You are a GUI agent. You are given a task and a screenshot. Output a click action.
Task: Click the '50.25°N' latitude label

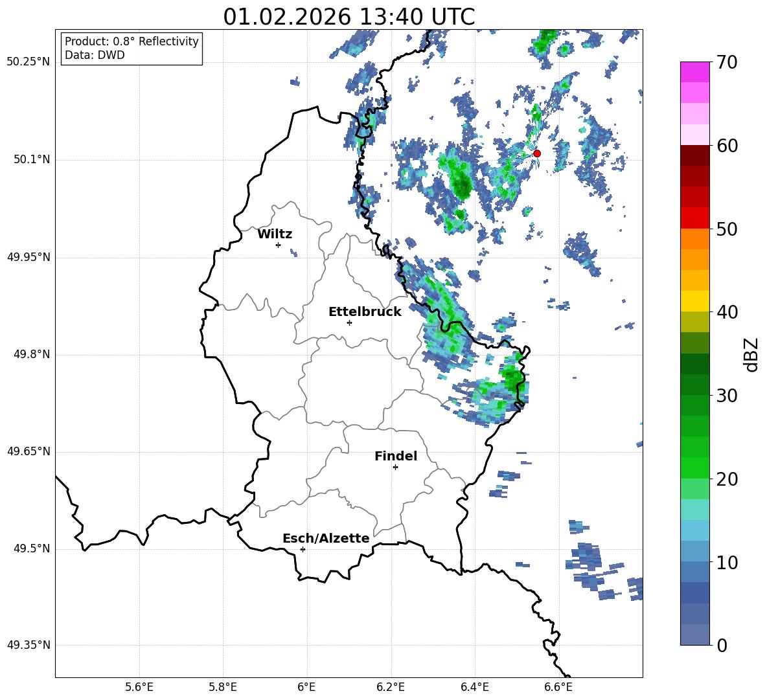click(x=29, y=63)
